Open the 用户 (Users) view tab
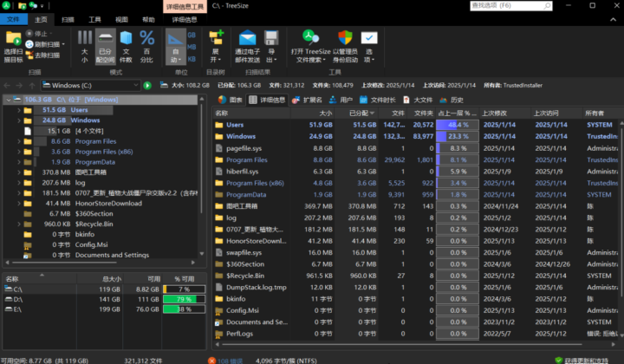Image resolution: width=624 pixels, height=364 pixels. coord(341,100)
